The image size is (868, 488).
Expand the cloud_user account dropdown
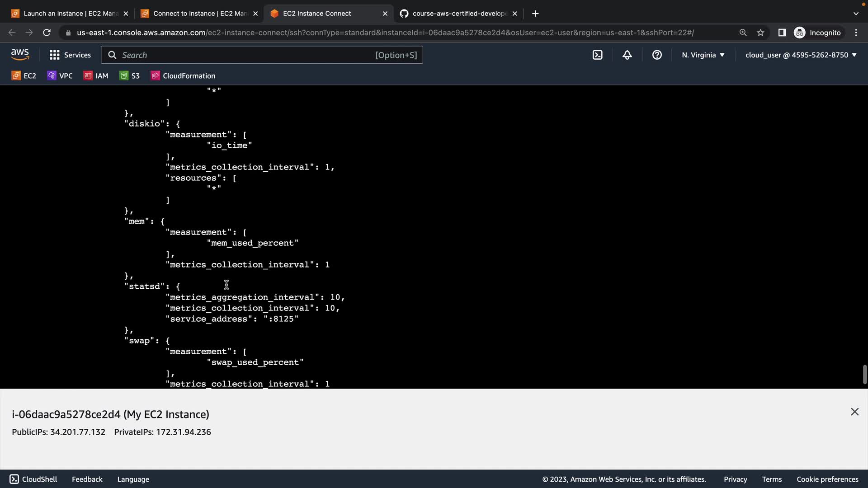pos(801,55)
